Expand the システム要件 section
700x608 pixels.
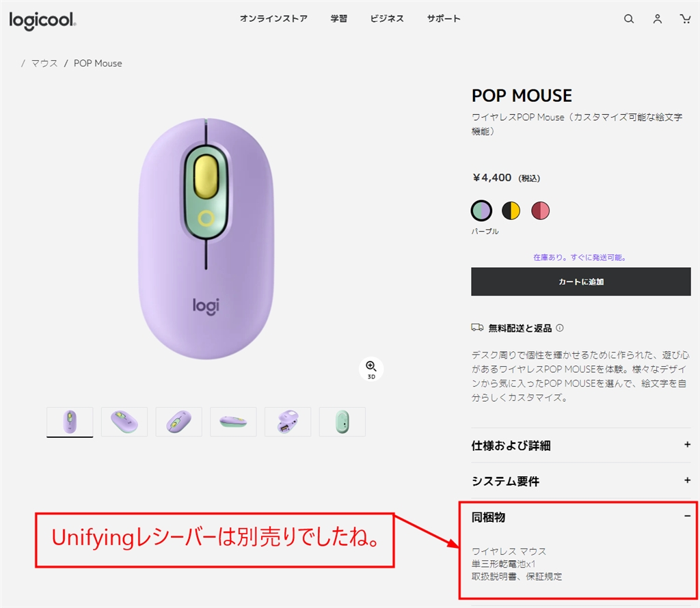[x=581, y=481]
